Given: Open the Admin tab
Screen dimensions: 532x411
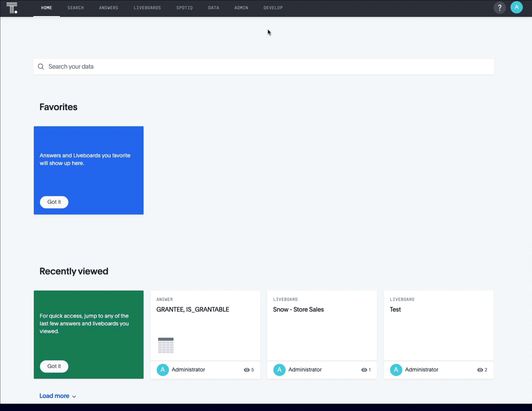Looking at the screenshot, I should point(241,8).
